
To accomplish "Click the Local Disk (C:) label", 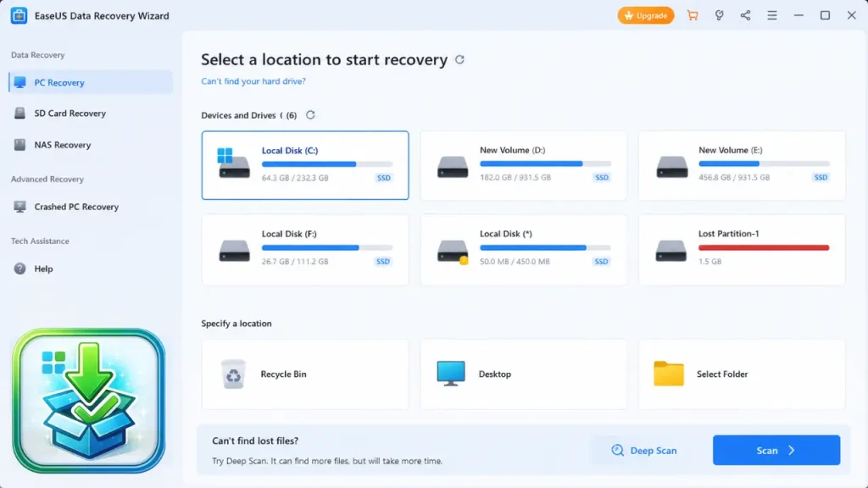I will click(x=290, y=150).
